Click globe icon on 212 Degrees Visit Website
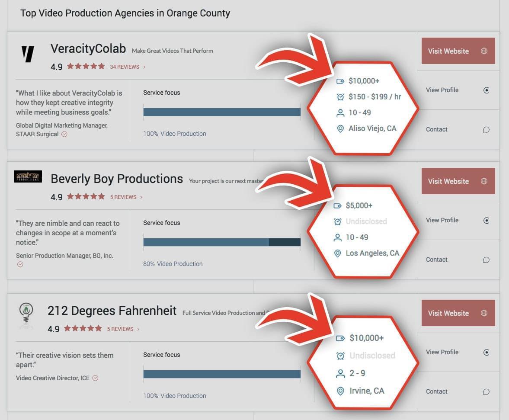This screenshot has height=420, width=509. click(484, 313)
